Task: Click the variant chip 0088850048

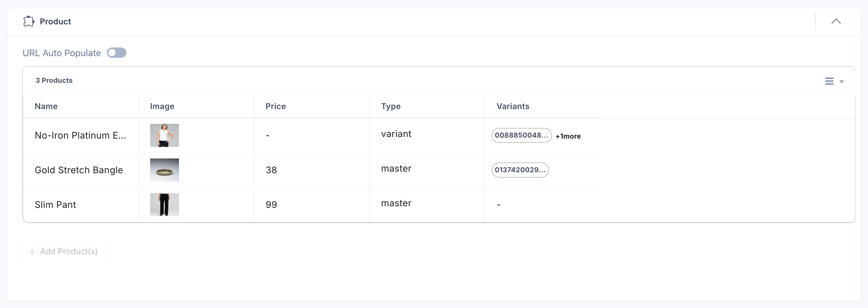Action: [x=521, y=135]
